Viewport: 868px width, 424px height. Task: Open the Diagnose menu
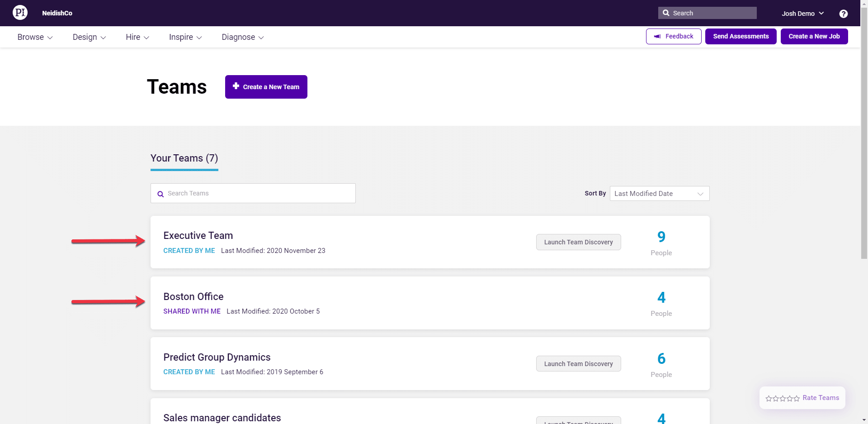(x=243, y=37)
